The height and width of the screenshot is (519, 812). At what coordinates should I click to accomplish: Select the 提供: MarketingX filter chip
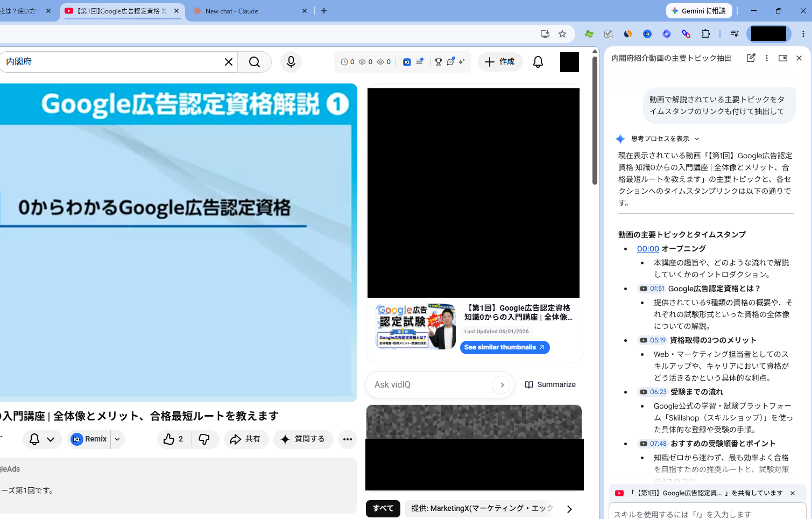point(482,508)
